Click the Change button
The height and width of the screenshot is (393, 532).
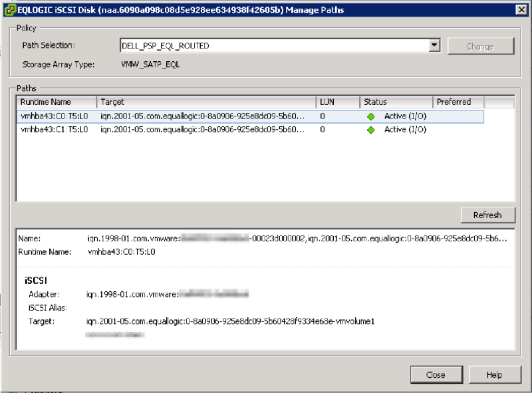(480, 46)
